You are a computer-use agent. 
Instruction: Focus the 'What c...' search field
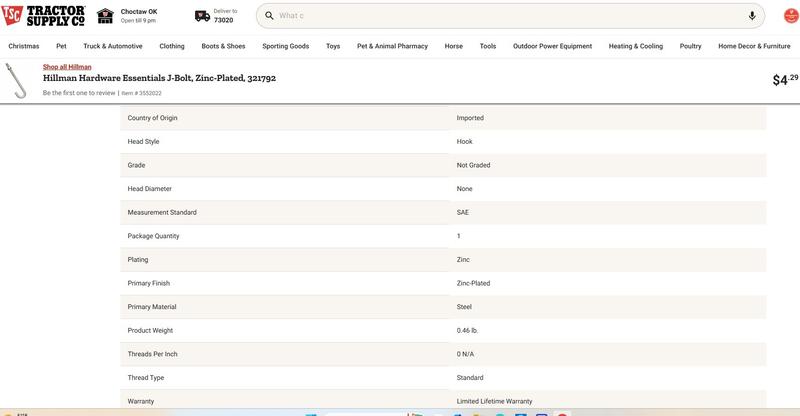[510, 16]
